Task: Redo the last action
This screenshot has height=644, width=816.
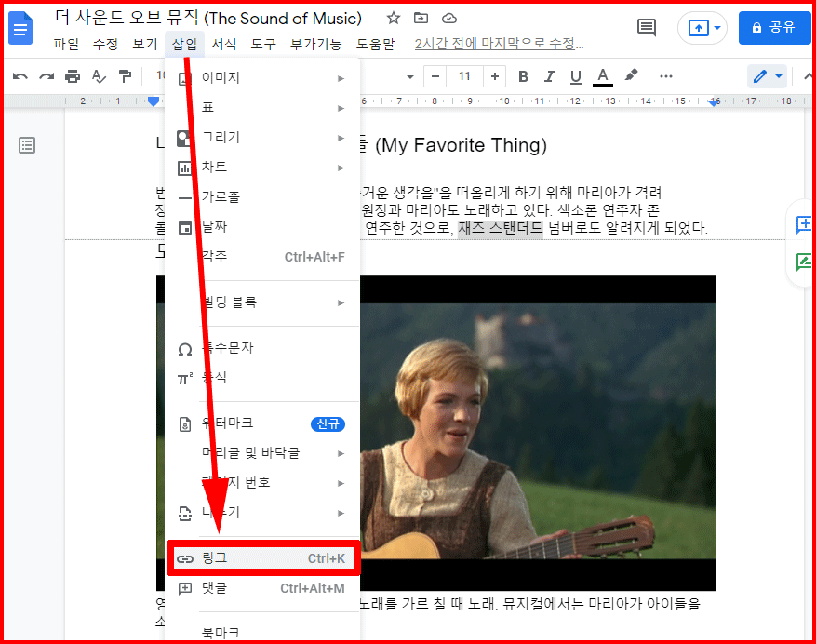Action: coord(47,76)
